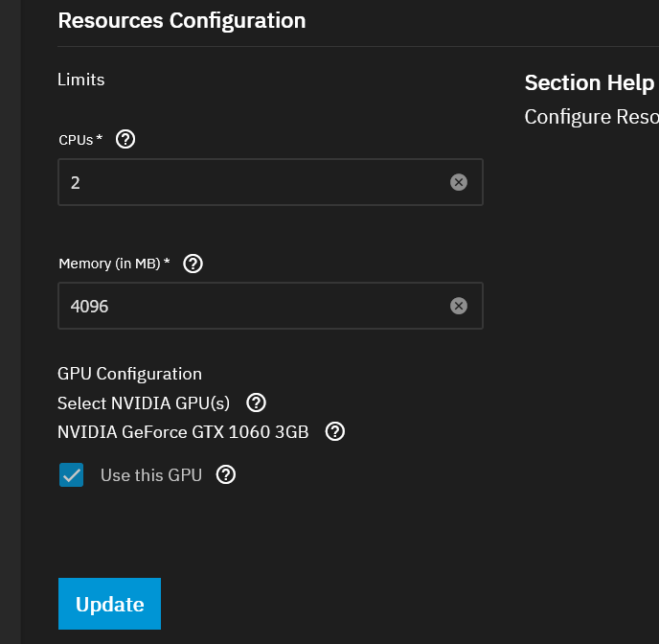Click the 'CPUs *' field label
The height and width of the screenshot is (644, 659).
(x=80, y=140)
